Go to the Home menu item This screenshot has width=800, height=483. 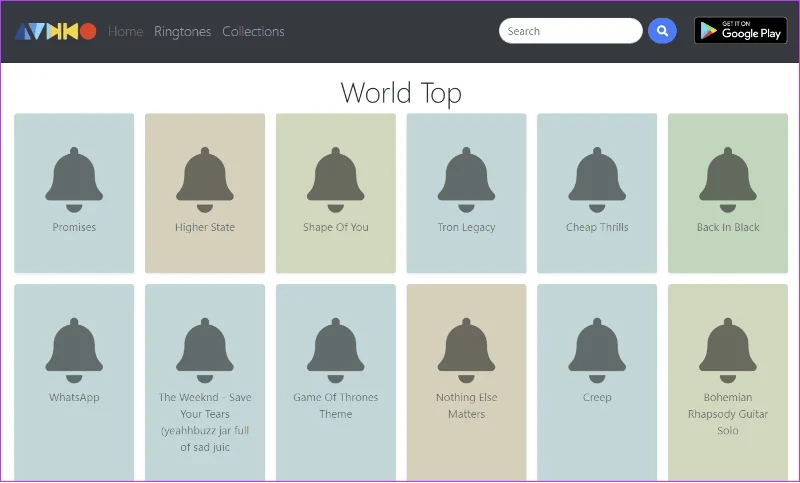point(126,32)
